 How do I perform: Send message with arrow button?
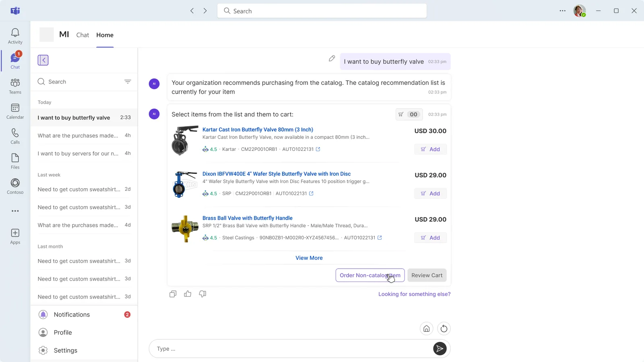point(440,349)
